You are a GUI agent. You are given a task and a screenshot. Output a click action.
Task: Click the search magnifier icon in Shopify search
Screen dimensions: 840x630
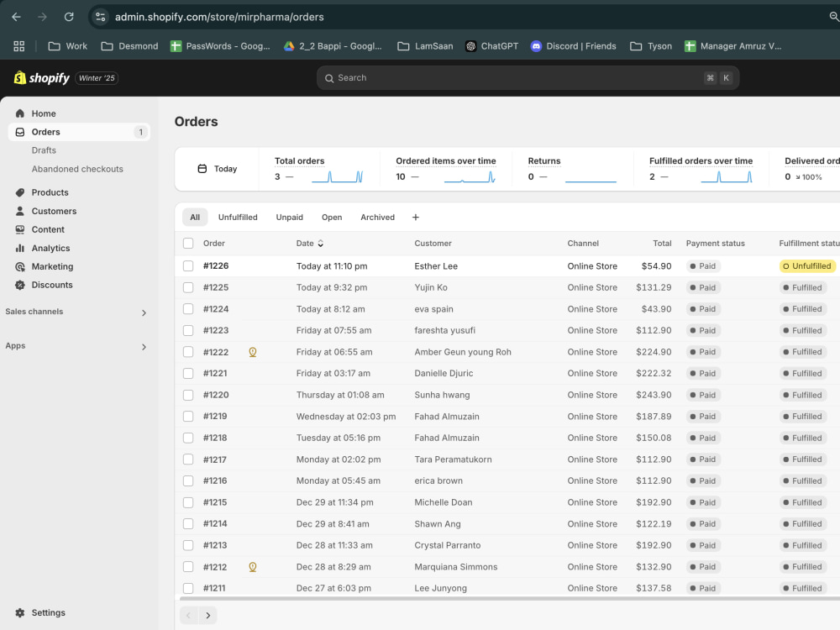[329, 78]
